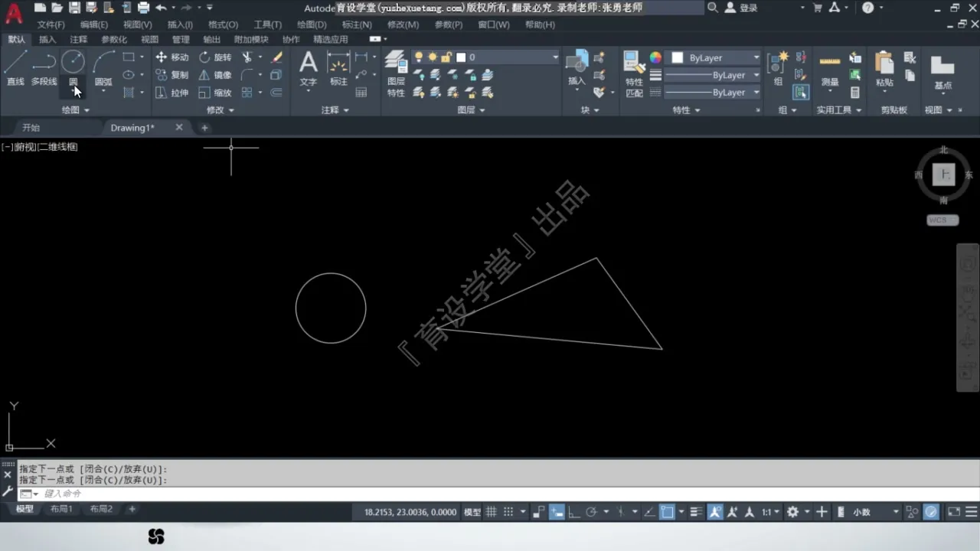Choose the Arc (圆弧) tool
Screen dimensions: 980x551
103,67
